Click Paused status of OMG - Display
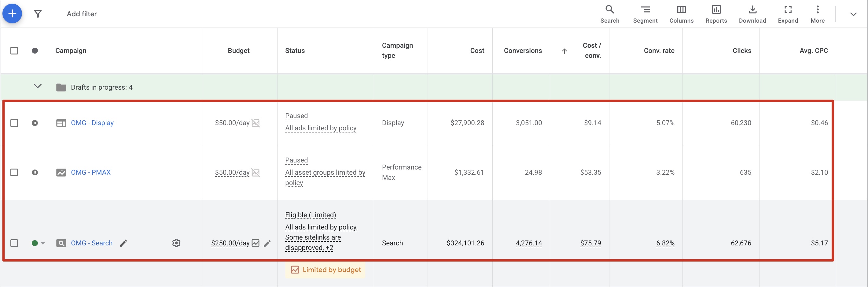Image resolution: width=868 pixels, height=287 pixels. (x=296, y=116)
